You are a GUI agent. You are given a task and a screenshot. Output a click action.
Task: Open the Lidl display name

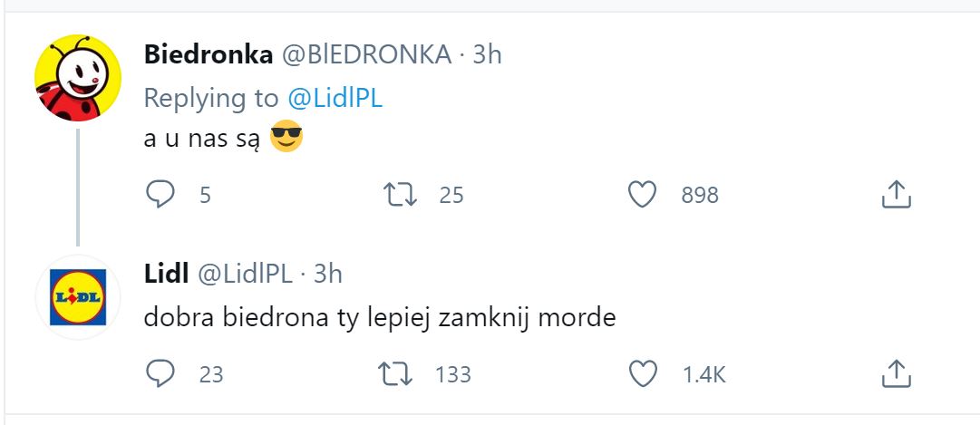(x=166, y=274)
